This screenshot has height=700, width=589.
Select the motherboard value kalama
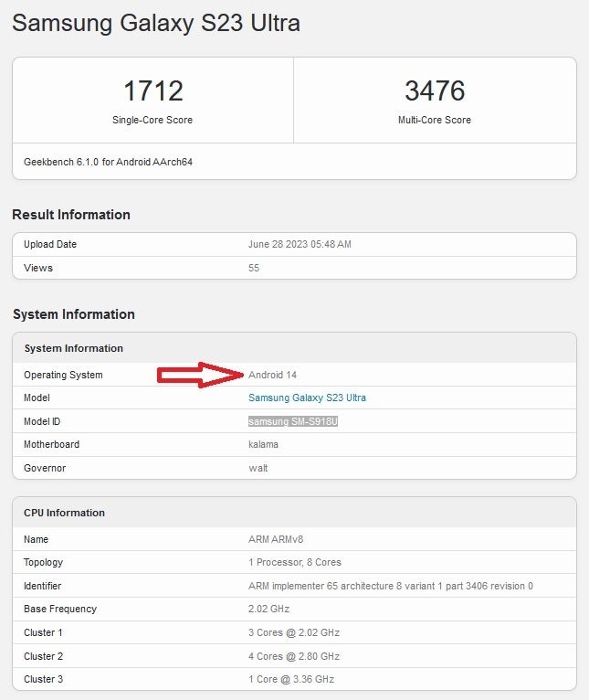click(263, 445)
